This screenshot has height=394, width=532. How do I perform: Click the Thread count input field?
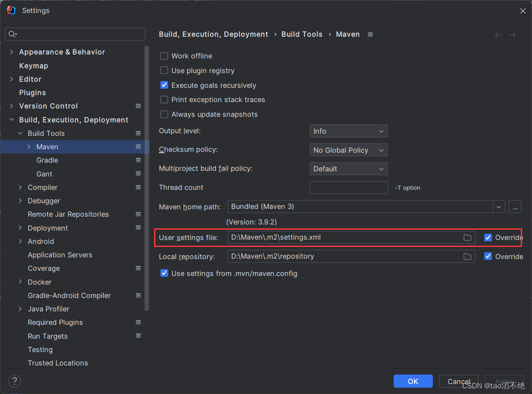pyautogui.click(x=348, y=187)
